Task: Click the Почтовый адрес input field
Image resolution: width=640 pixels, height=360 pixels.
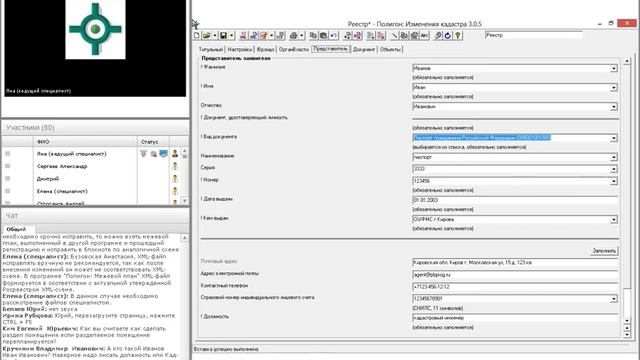Action: point(515,263)
